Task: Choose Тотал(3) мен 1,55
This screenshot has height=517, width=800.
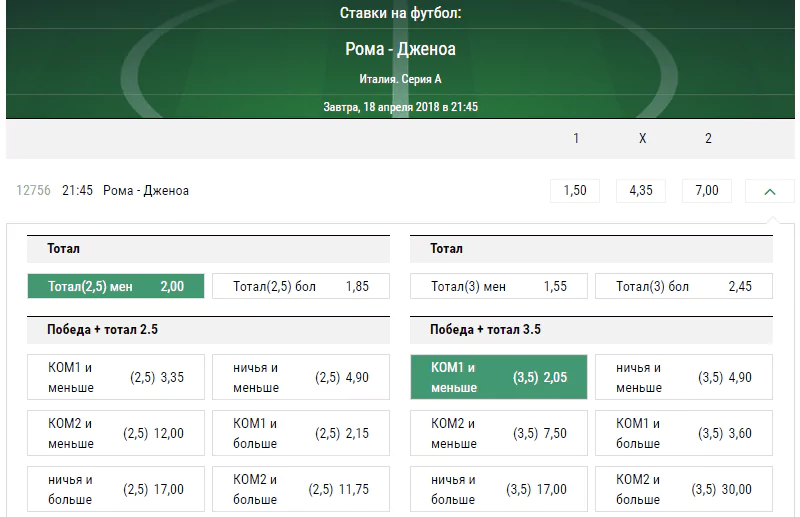Action: (499, 286)
